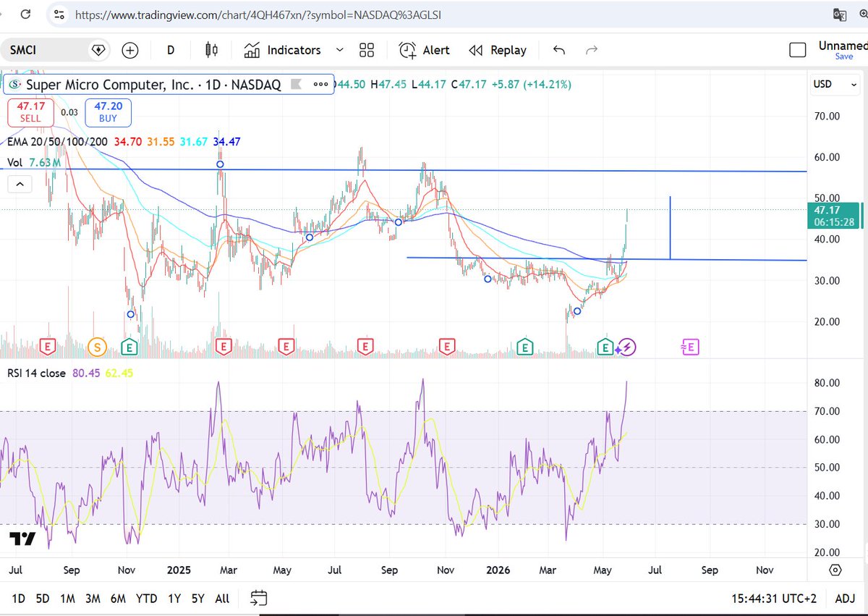Click the green E marker near November

point(130,347)
